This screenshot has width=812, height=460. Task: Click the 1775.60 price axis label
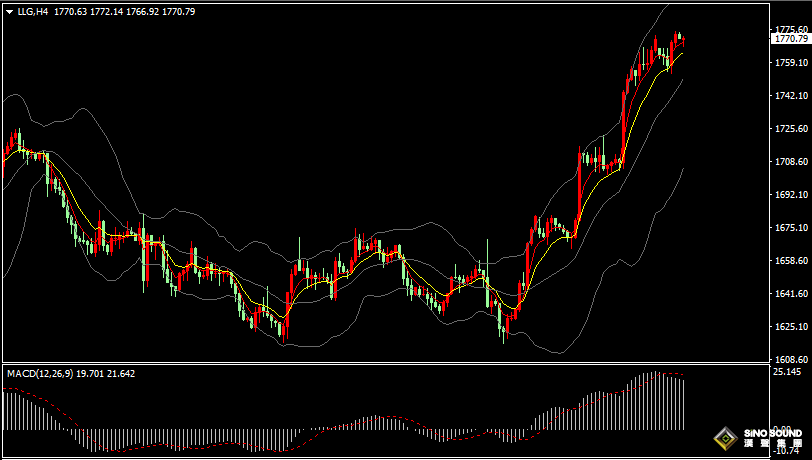pos(790,30)
